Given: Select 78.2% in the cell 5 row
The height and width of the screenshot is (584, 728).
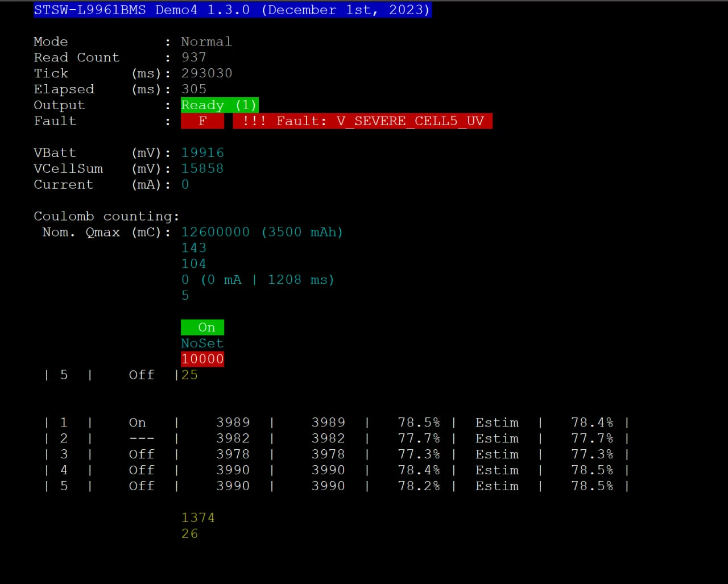Looking at the screenshot, I should coord(419,487).
